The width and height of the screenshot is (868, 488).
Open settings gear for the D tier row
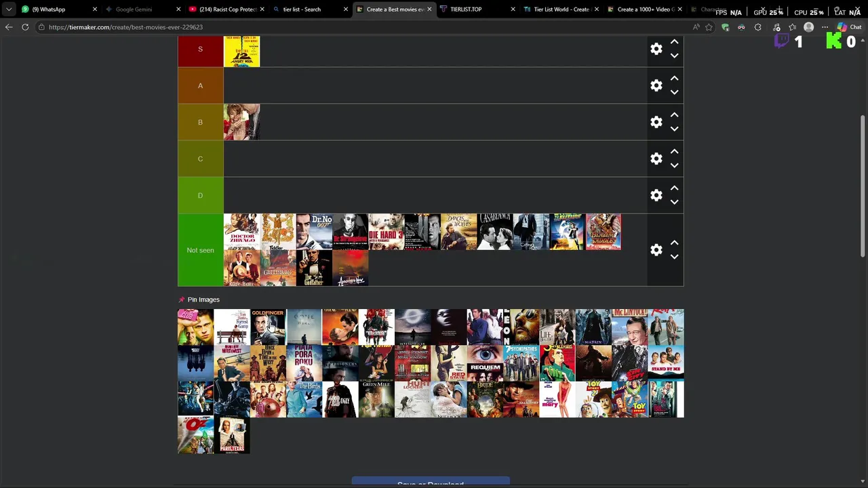(x=656, y=195)
